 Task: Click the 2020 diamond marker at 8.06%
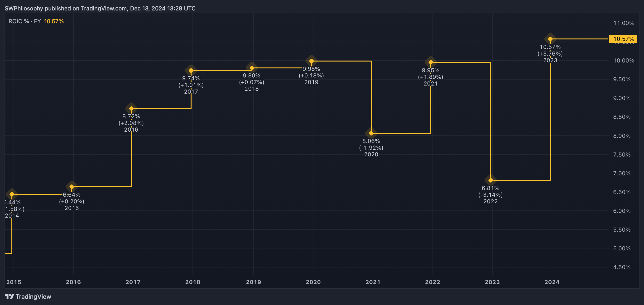[x=371, y=133]
